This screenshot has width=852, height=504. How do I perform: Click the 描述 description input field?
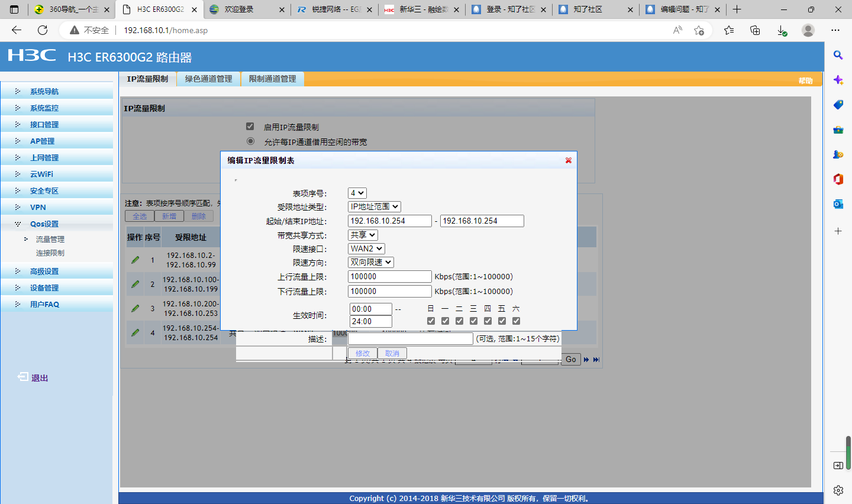(411, 338)
